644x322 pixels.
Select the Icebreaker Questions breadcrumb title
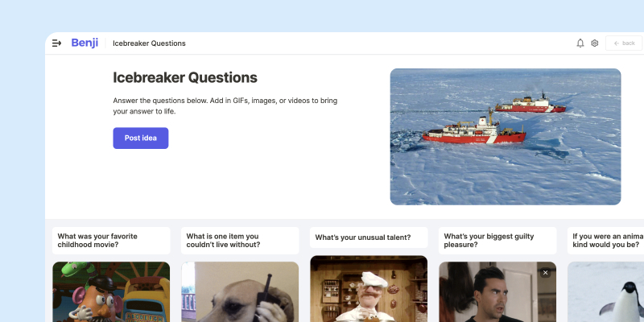tap(149, 43)
